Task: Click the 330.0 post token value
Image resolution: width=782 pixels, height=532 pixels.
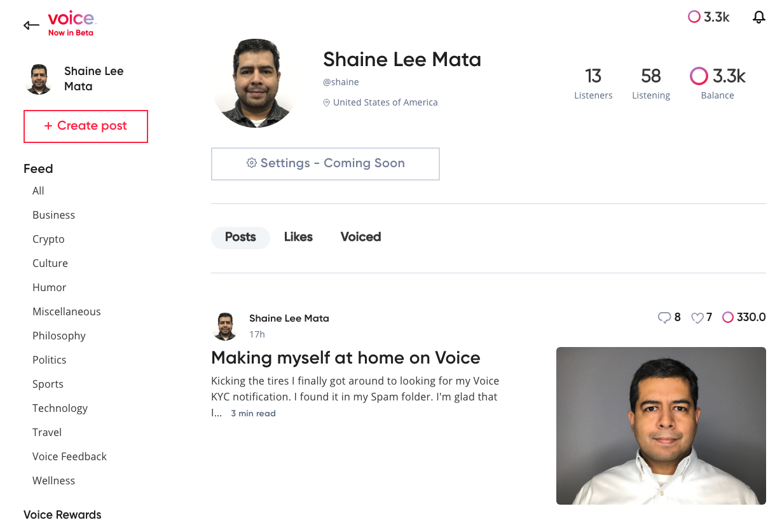Action: 751,317
